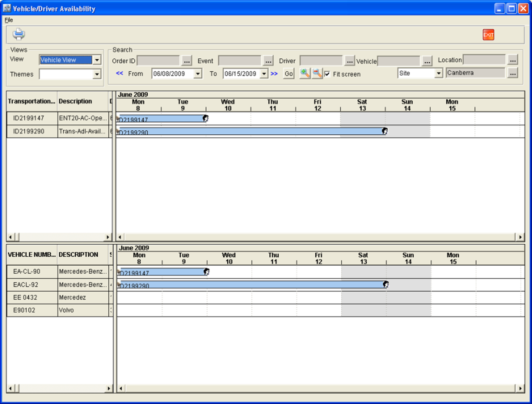The height and width of the screenshot is (404, 532).
Task: Click driver marker on EACL-92 bar
Action: pyautogui.click(x=386, y=285)
